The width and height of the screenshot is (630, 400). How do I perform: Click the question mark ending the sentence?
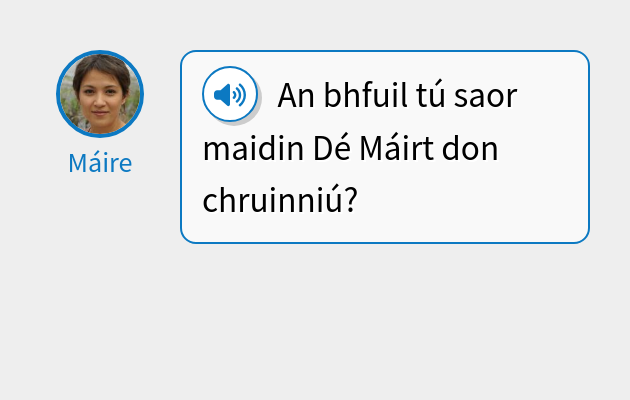point(351,201)
